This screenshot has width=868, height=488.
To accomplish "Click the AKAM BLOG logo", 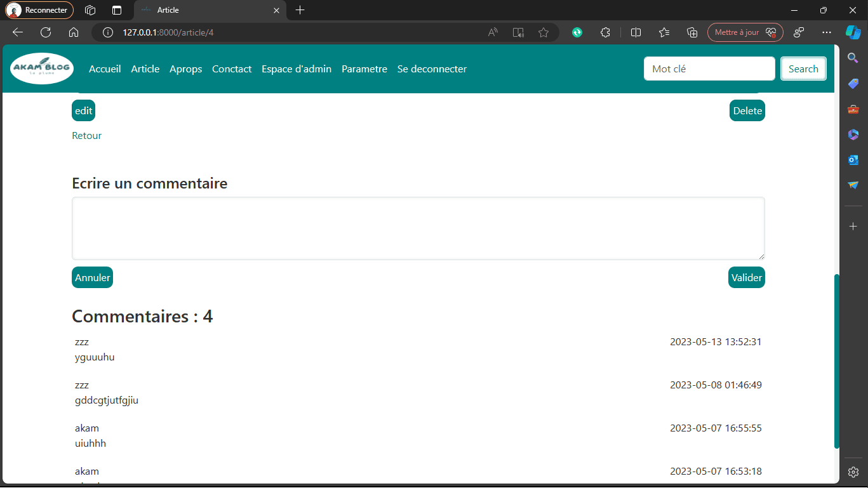I will tap(42, 69).
